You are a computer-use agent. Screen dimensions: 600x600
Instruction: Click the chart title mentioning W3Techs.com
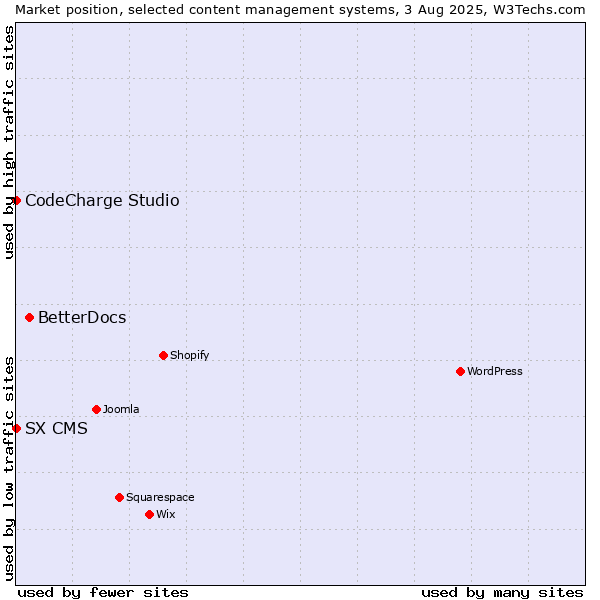pyautogui.click(x=300, y=10)
